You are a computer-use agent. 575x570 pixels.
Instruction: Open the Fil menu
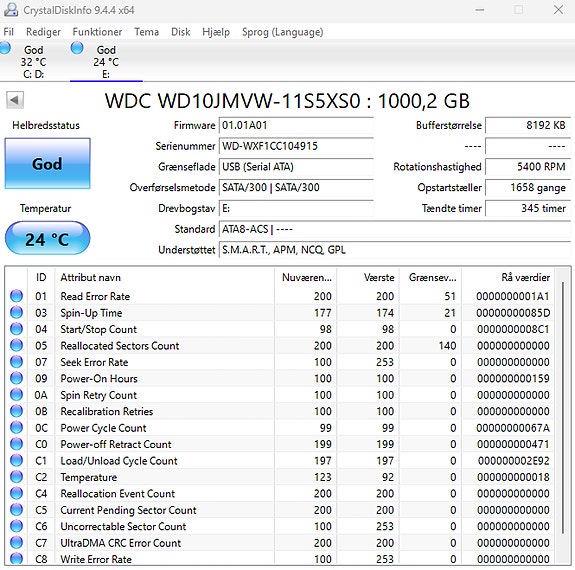(8, 32)
